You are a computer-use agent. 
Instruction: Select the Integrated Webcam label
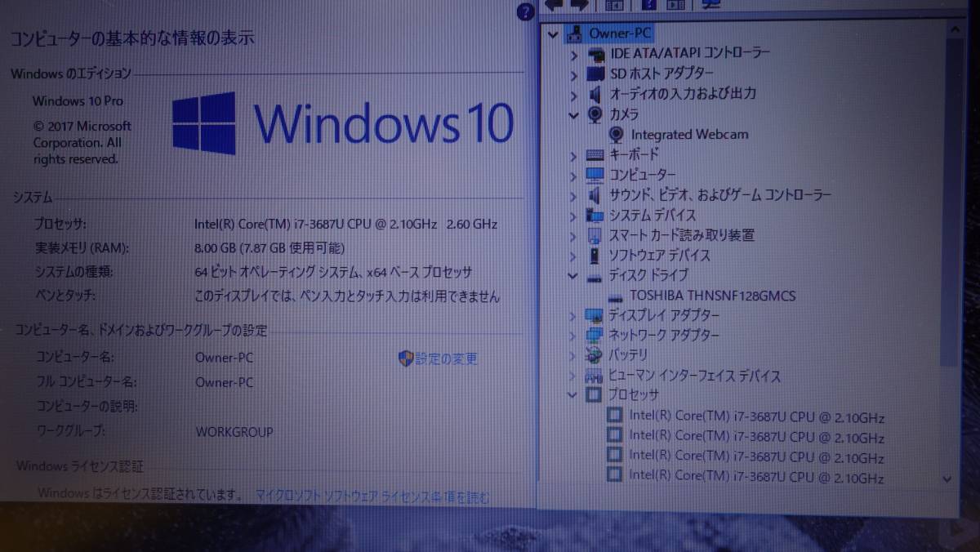[x=689, y=135]
